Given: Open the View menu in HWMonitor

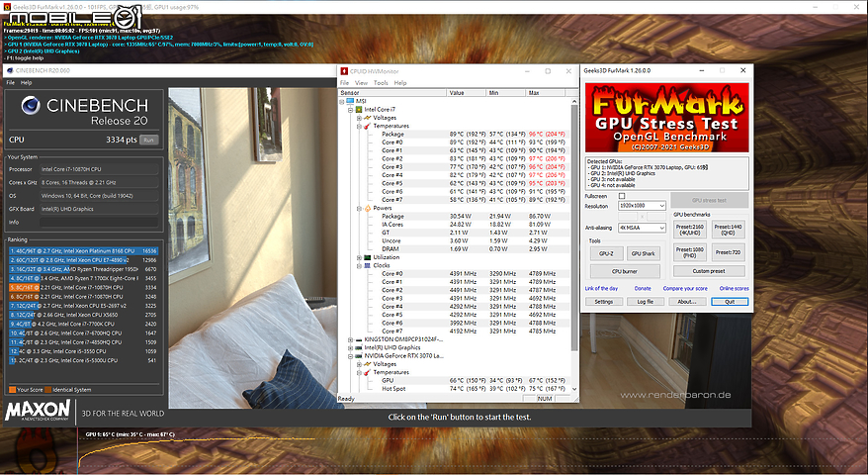Looking at the screenshot, I should (x=361, y=82).
